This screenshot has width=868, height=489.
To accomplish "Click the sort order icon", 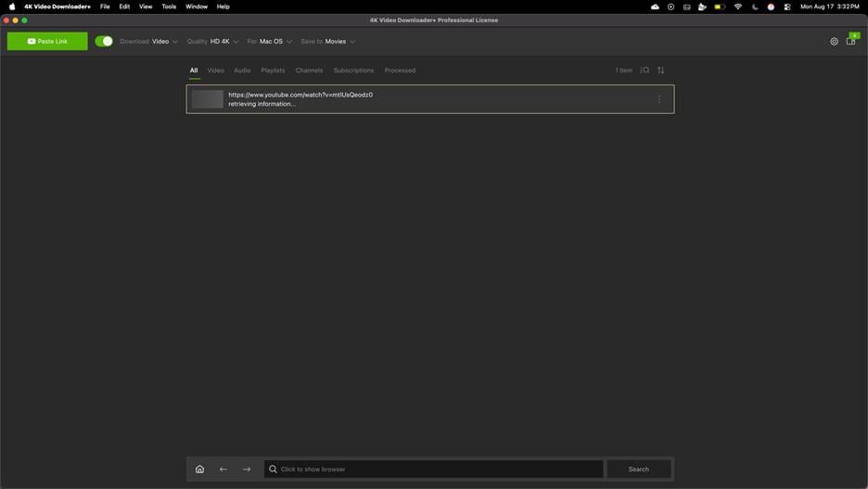I will [x=661, y=71].
